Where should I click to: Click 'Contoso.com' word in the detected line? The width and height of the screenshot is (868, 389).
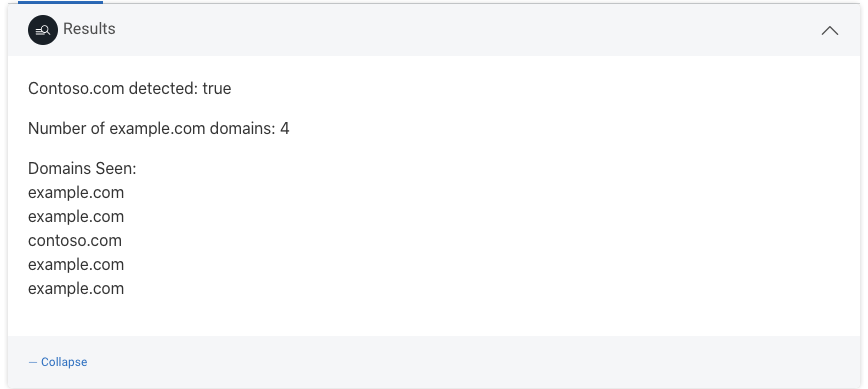pos(76,89)
